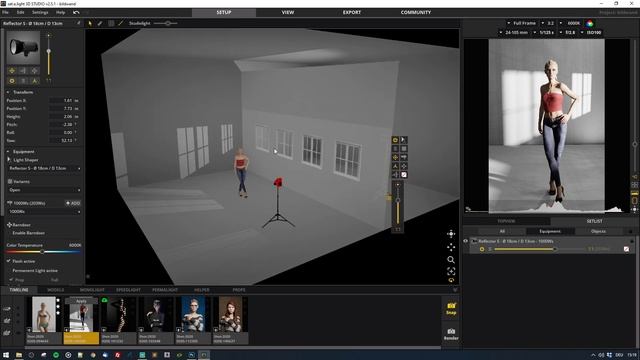Open the MODELS tab in bottom panel
Viewport: 640px width, 360px height.
coord(56,290)
